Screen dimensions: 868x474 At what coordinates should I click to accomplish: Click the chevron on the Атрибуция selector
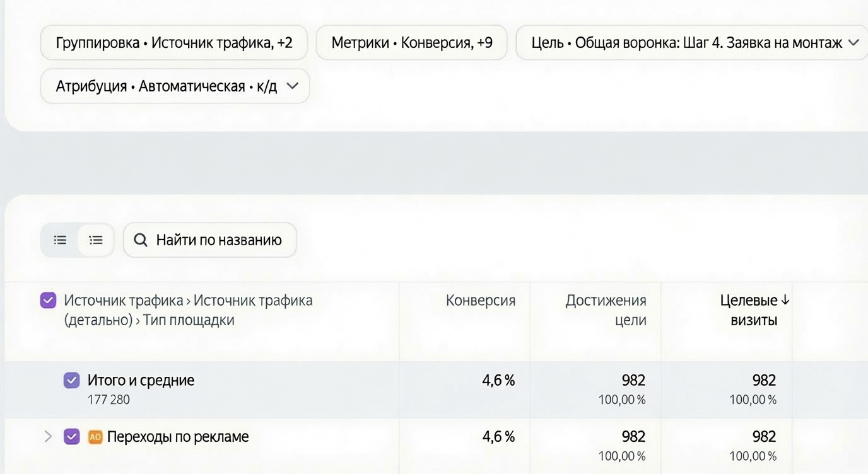[x=292, y=86]
